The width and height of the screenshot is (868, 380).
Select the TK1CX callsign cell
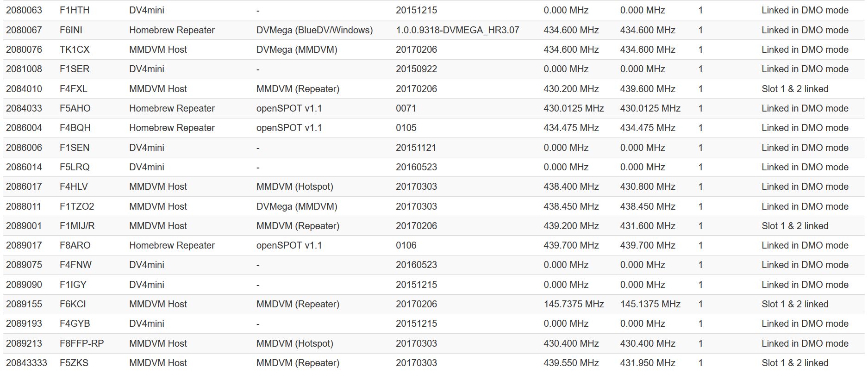(x=75, y=50)
